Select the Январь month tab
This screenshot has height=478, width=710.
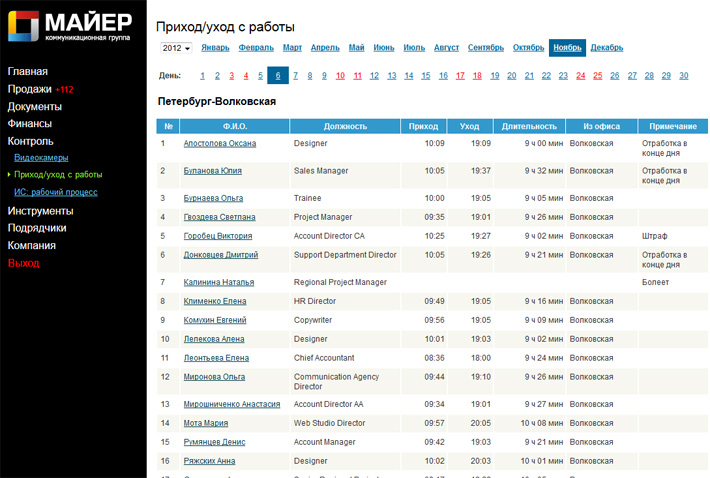coord(215,48)
